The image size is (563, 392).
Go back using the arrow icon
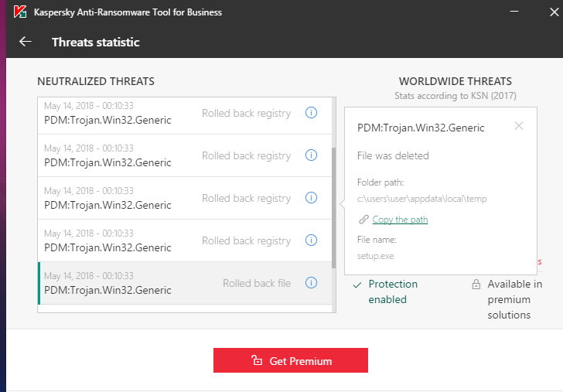pyautogui.click(x=25, y=42)
